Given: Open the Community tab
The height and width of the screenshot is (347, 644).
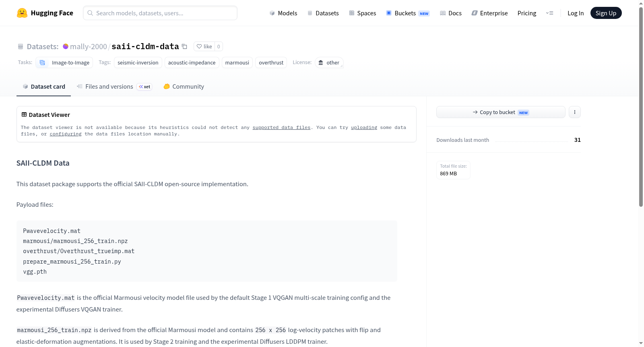Looking at the screenshot, I should (x=184, y=86).
